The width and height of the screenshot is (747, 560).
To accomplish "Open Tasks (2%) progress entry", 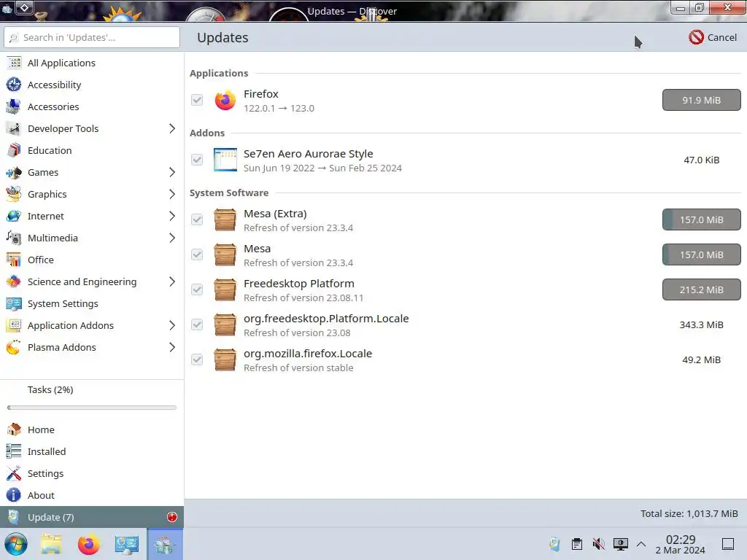I will click(x=50, y=389).
